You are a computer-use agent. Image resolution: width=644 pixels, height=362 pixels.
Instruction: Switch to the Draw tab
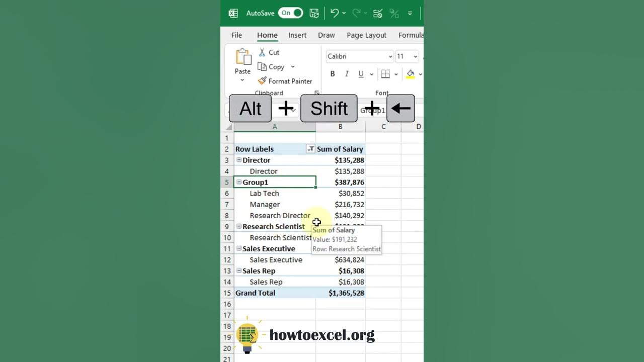[x=327, y=35]
